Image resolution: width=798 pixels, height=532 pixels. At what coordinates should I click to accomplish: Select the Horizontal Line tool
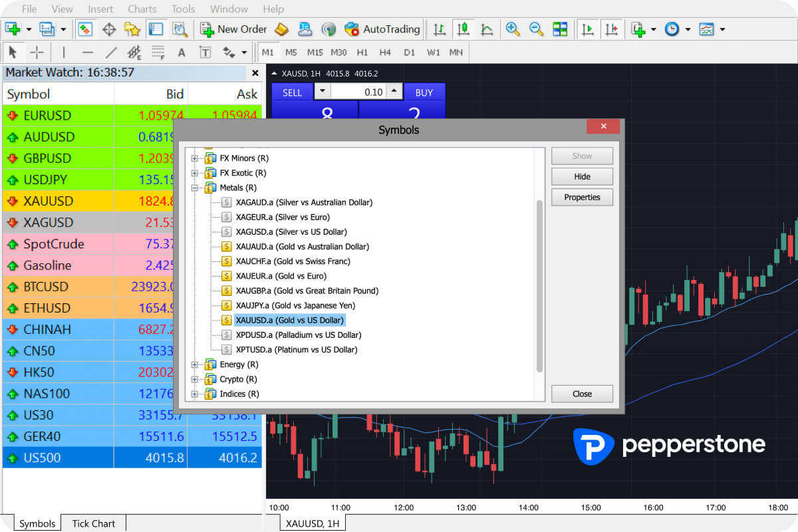(x=88, y=52)
